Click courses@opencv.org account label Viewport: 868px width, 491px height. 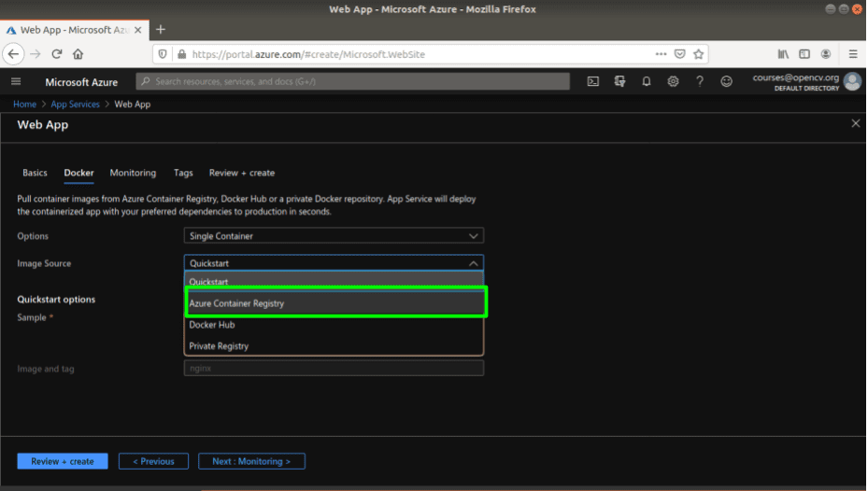click(795, 77)
